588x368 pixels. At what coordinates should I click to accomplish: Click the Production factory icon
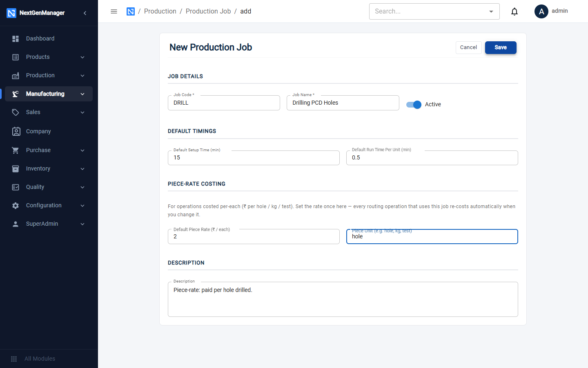[x=16, y=76]
